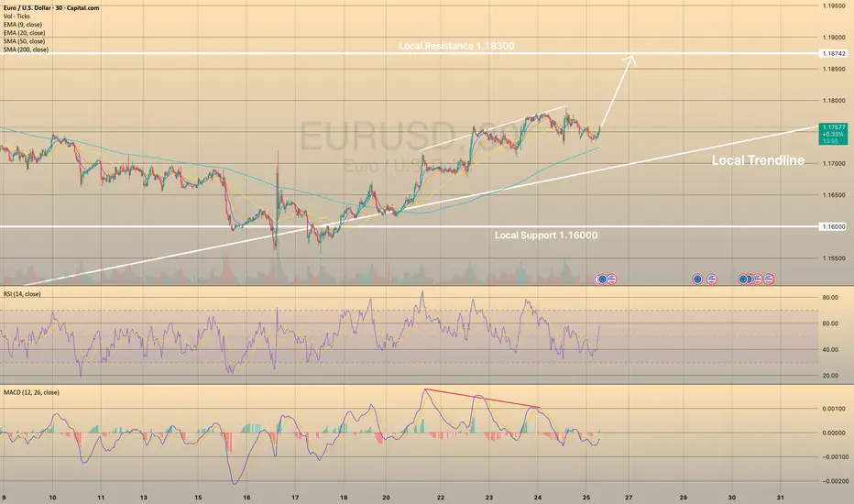Select the Local Support 1.16000 text label
The height and width of the screenshot is (504, 854).
546,236
